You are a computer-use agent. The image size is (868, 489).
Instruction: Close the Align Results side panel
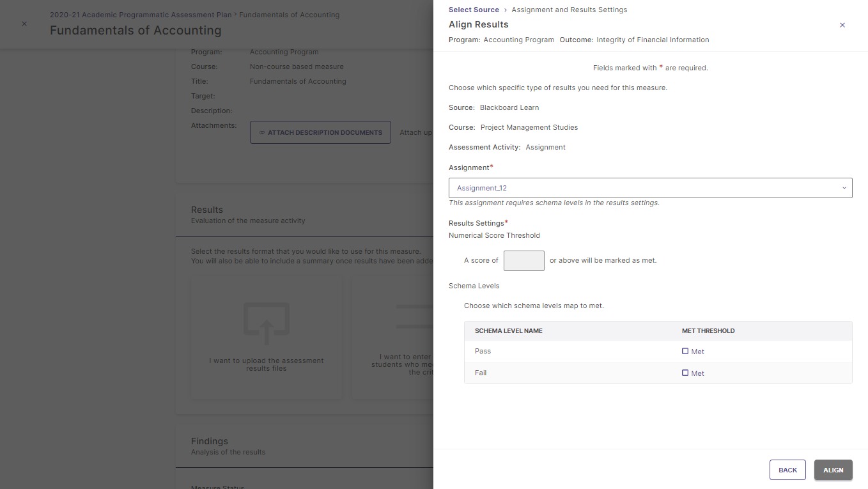842,25
